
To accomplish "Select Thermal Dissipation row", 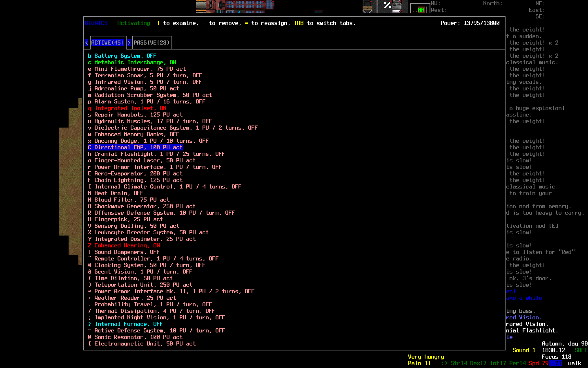I will (151, 311).
